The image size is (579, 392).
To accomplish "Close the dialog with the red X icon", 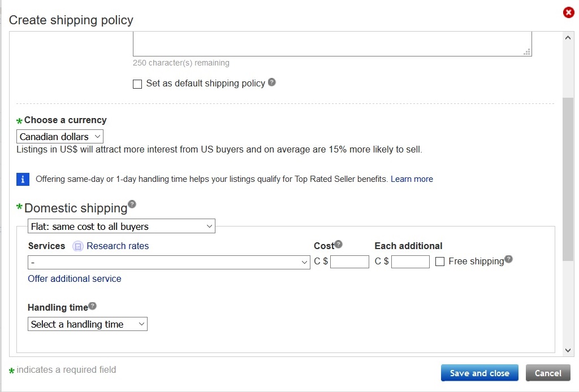I will click(568, 12).
